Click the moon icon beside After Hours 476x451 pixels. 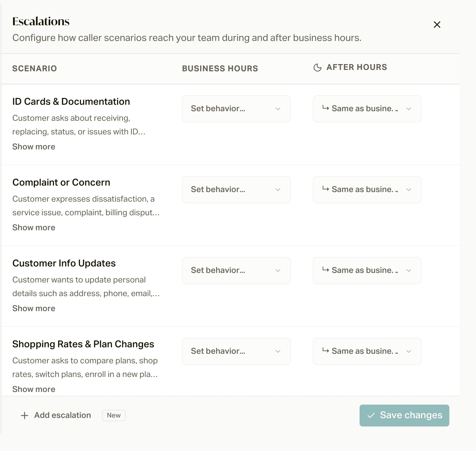tap(318, 68)
